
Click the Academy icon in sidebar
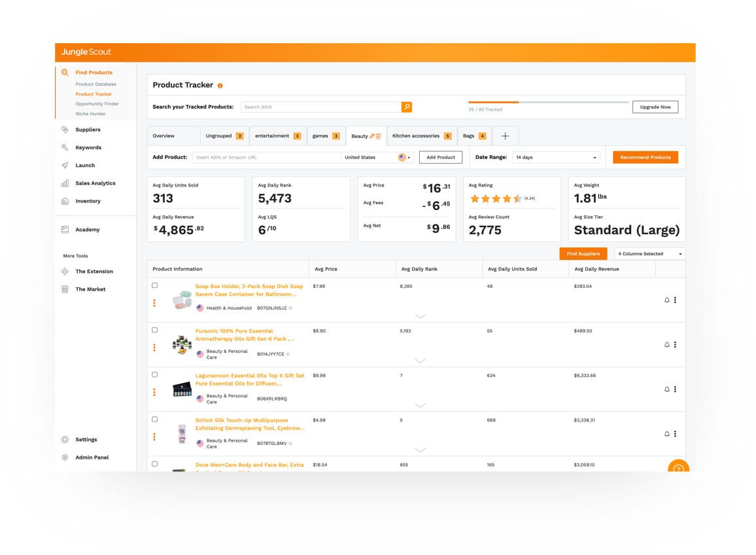65,229
